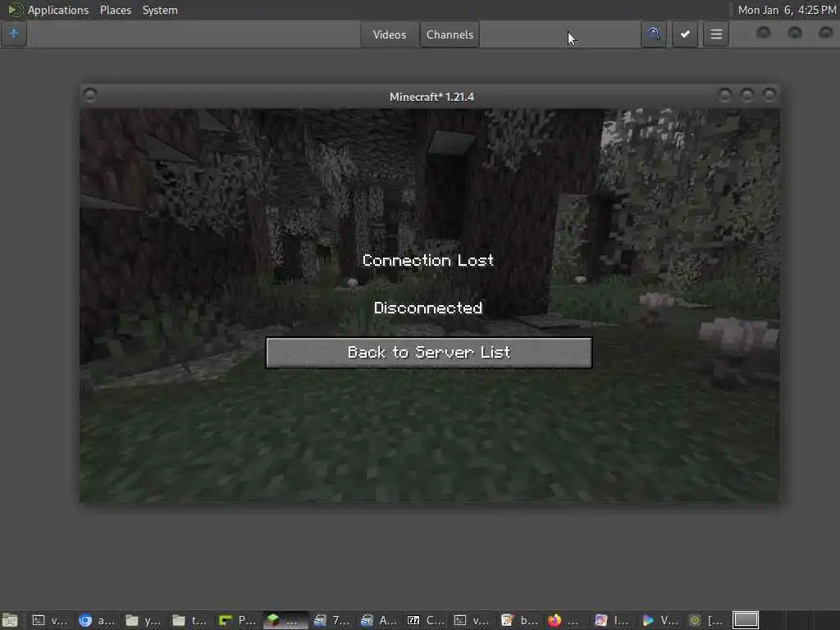
Task: Open the green 'P...' taskbar item
Action: [237, 620]
